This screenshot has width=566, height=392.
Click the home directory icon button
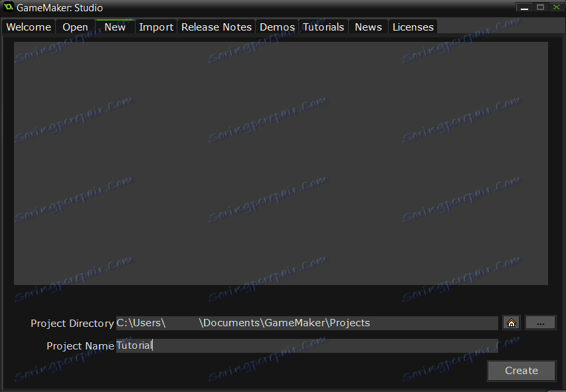511,323
